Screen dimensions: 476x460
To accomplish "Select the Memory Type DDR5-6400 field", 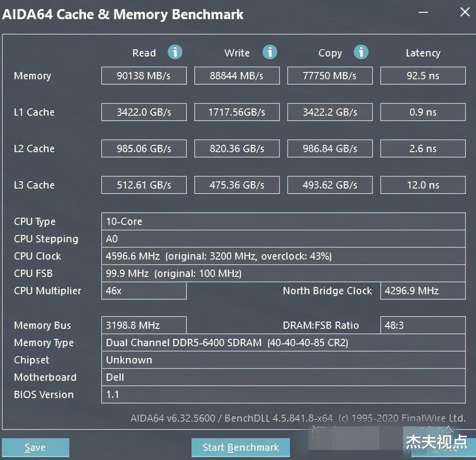I will pyautogui.click(x=283, y=342).
